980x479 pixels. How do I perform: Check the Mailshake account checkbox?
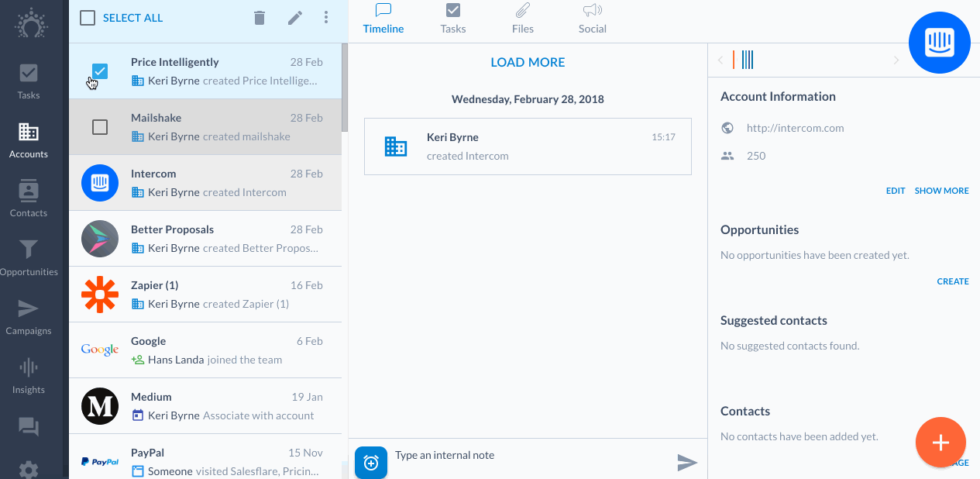coord(100,127)
